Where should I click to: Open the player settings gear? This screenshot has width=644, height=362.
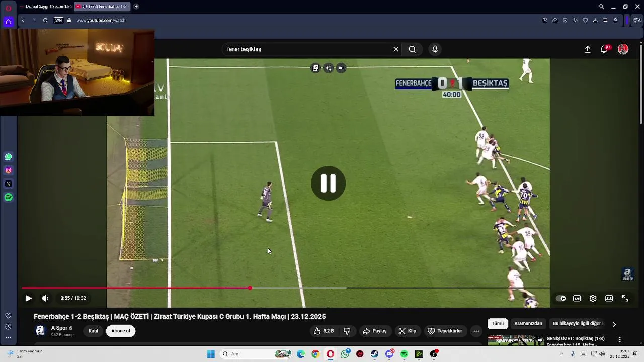pyautogui.click(x=593, y=298)
